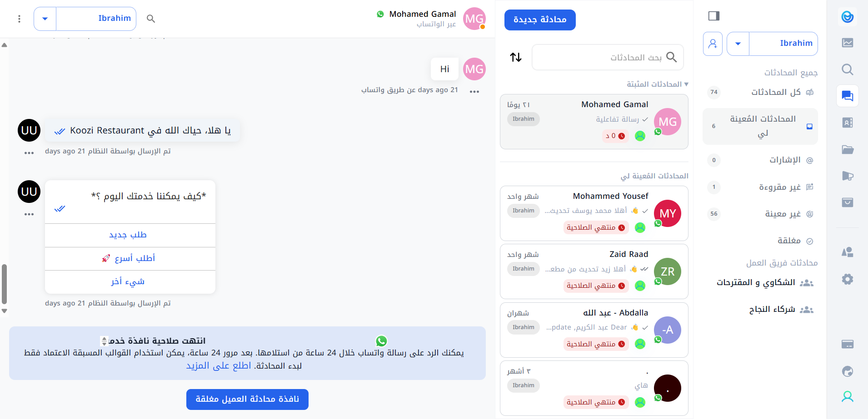Select كل المحادثات in conversations menu
The height and width of the screenshot is (419, 868).
(775, 92)
